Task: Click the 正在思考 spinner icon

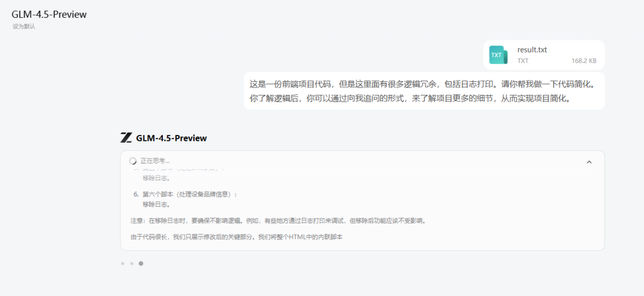Action: click(133, 161)
